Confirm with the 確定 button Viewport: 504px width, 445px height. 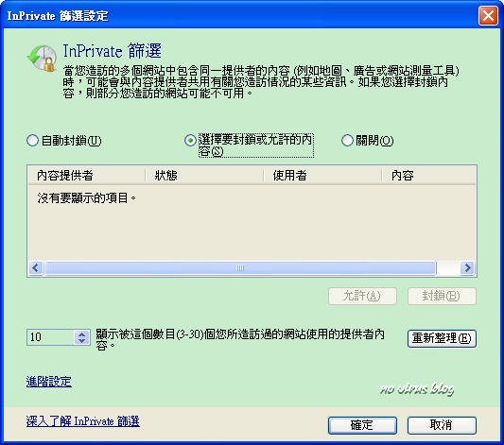point(362,425)
